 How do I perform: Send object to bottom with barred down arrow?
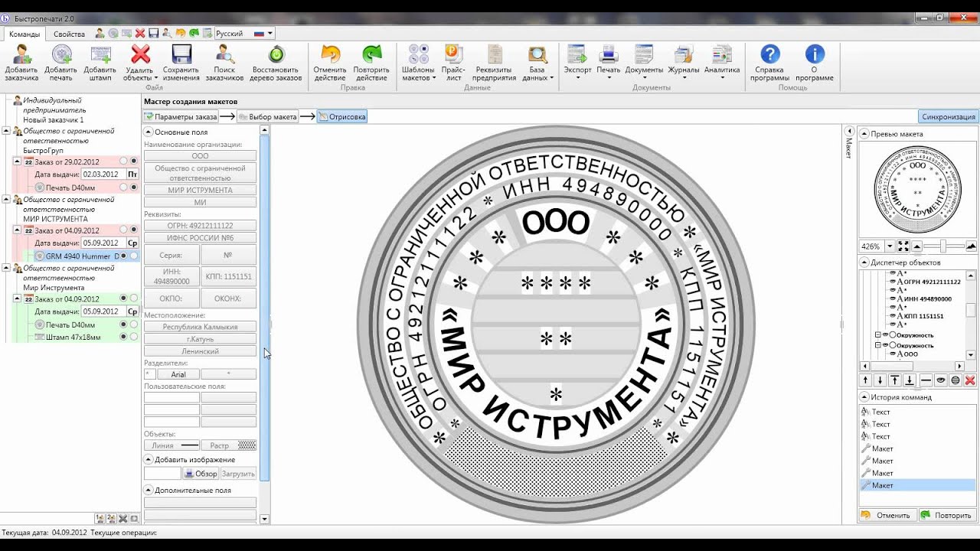click(910, 380)
